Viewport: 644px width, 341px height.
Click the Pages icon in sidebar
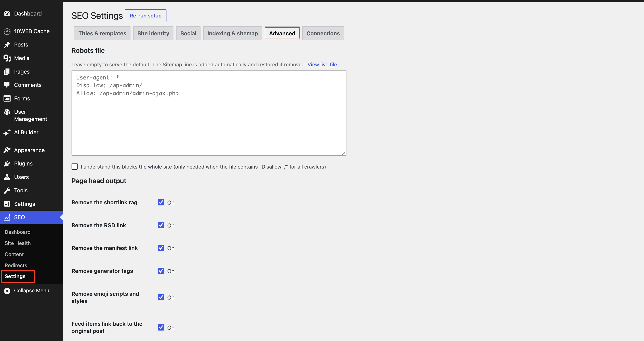[7, 72]
